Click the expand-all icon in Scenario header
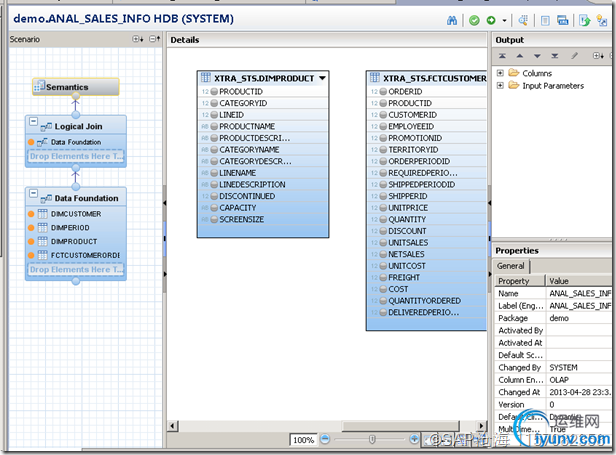Image resolution: width=616 pixels, height=455 pixels. click(x=138, y=39)
